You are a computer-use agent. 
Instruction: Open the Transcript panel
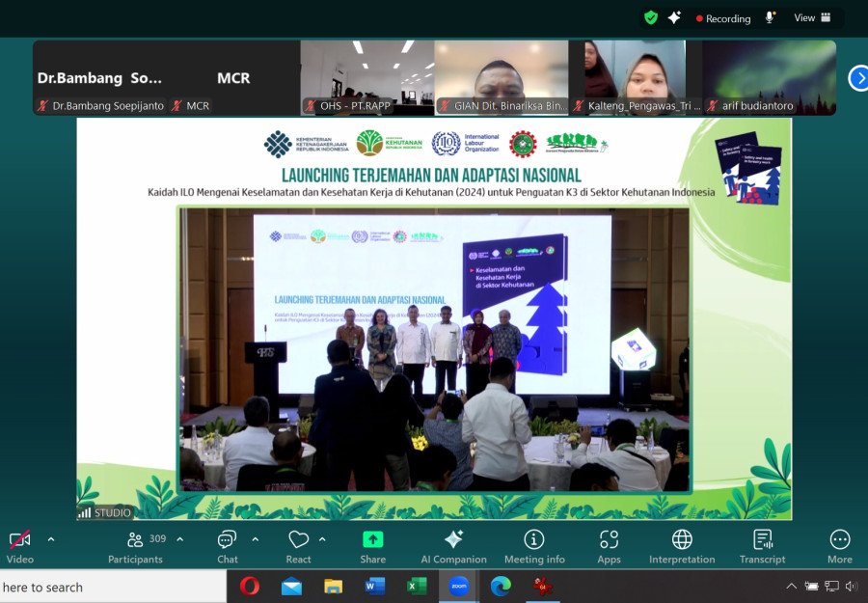coord(762,546)
